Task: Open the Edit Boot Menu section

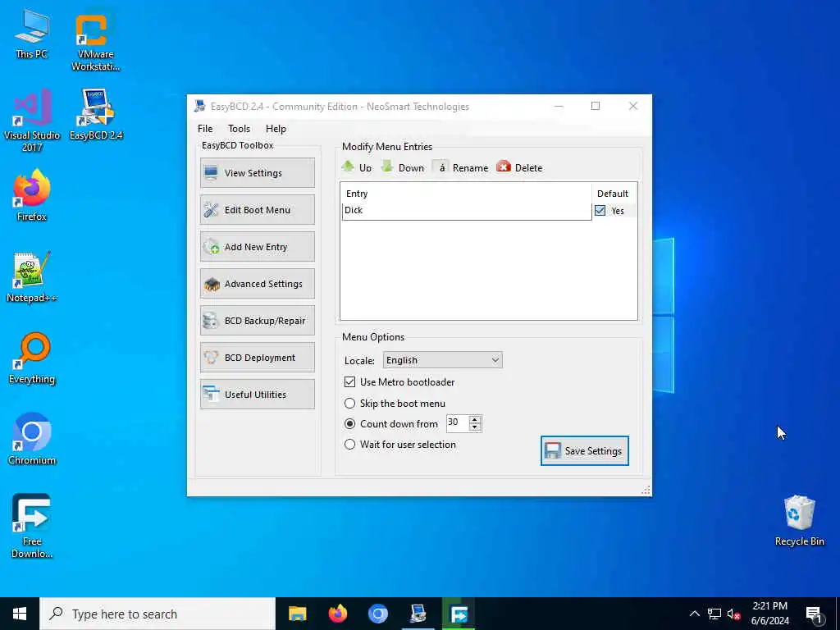Action: 257,209
